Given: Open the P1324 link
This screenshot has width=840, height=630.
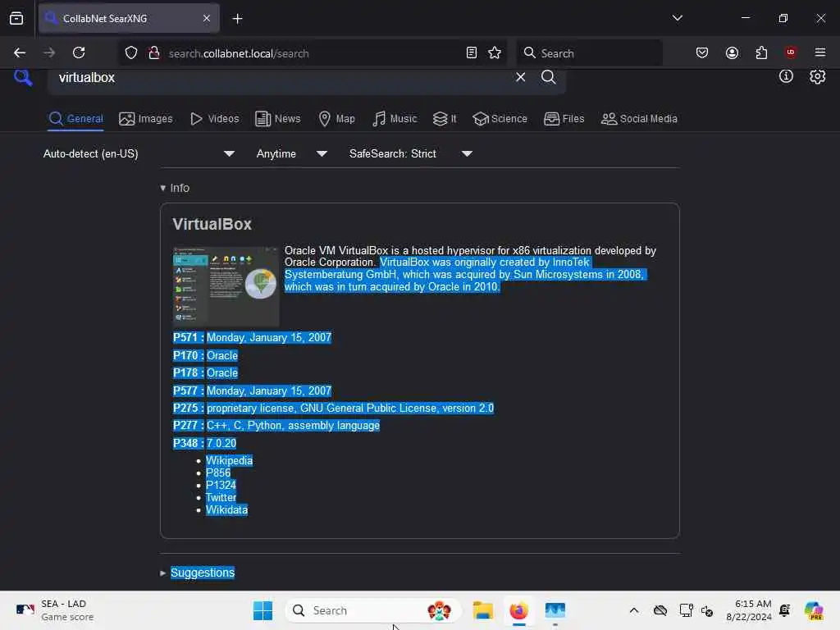Looking at the screenshot, I should click(x=221, y=485).
